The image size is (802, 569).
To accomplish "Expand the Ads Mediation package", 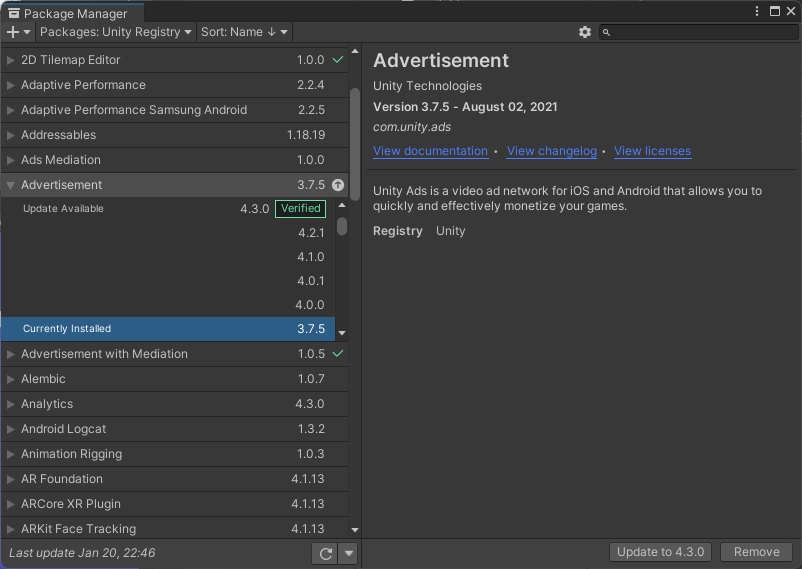I will tap(10, 161).
